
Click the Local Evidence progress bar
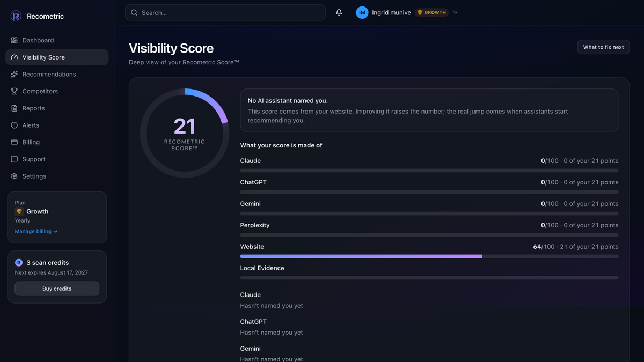tap(429, 278)
